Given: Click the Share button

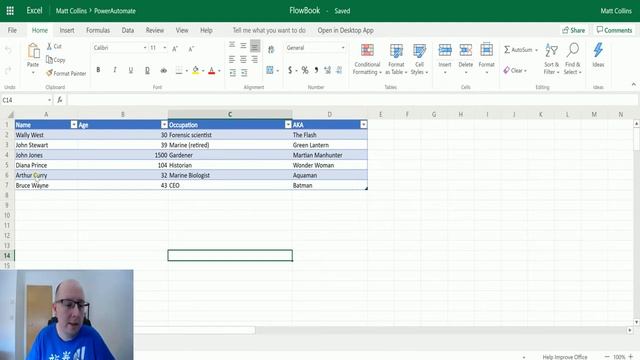Looking at the screenshot, I should 573,30.
